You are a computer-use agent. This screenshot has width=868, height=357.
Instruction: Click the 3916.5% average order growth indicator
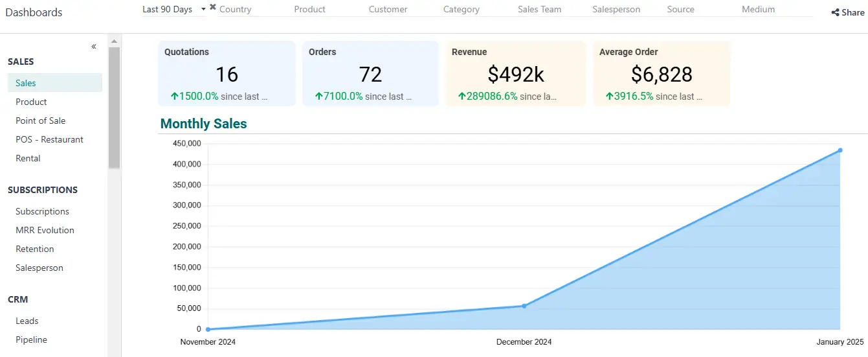coord(629,97)
